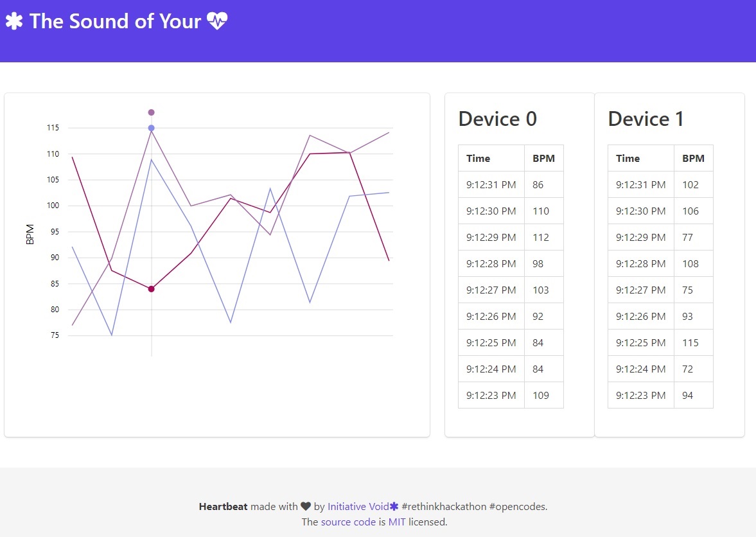Click the asterisk logo in the header
756x537 pixels.
click(14, 21)
